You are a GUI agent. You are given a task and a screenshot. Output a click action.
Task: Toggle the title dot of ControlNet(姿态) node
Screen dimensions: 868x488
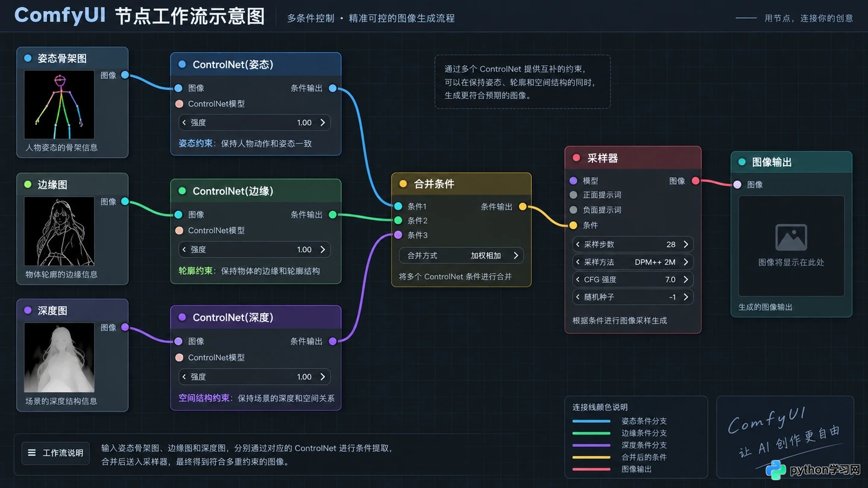[182, 64]
